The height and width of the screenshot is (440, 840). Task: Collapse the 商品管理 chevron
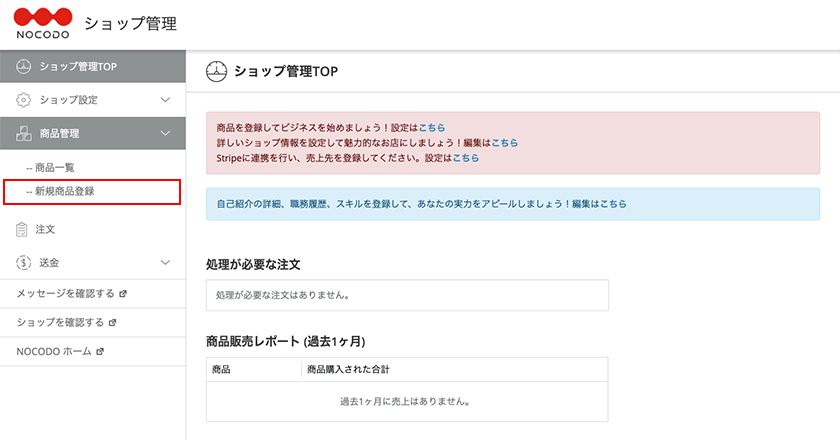[165, 133]
